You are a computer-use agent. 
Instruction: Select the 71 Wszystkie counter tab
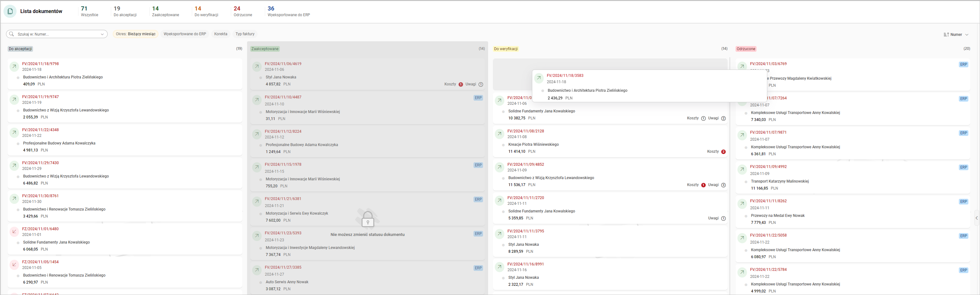90,11
